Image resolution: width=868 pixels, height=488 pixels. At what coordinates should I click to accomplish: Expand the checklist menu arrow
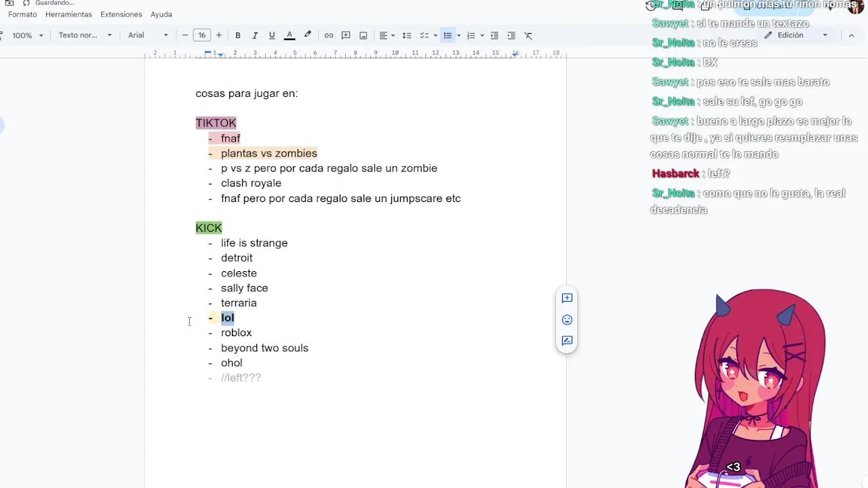(x=435, y=35)
